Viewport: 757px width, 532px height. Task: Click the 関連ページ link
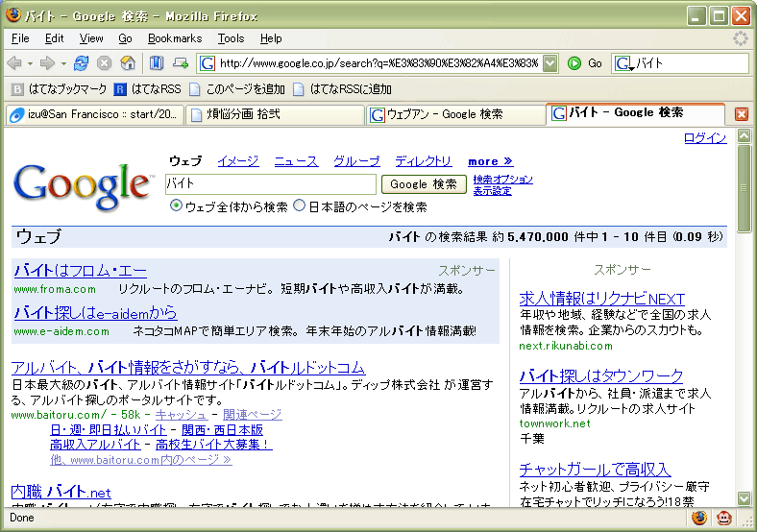pos(253,415)
